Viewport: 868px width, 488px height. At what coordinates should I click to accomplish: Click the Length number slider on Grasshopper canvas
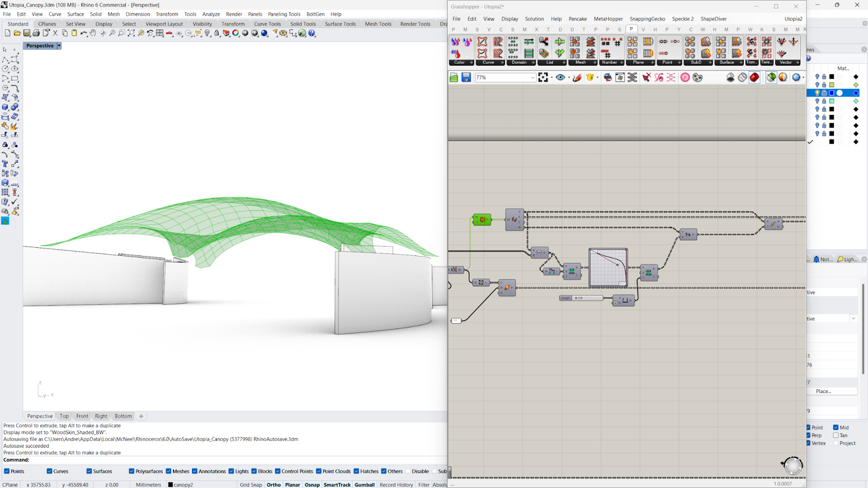(x=581, y=298)
